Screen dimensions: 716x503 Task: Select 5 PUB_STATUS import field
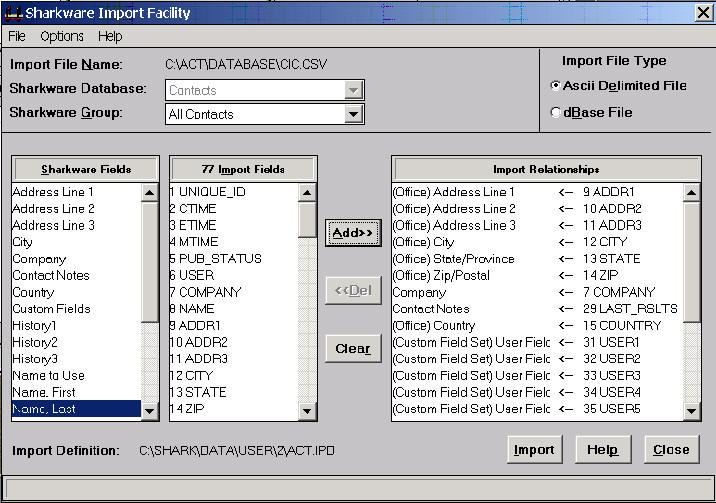pos(234,259)
